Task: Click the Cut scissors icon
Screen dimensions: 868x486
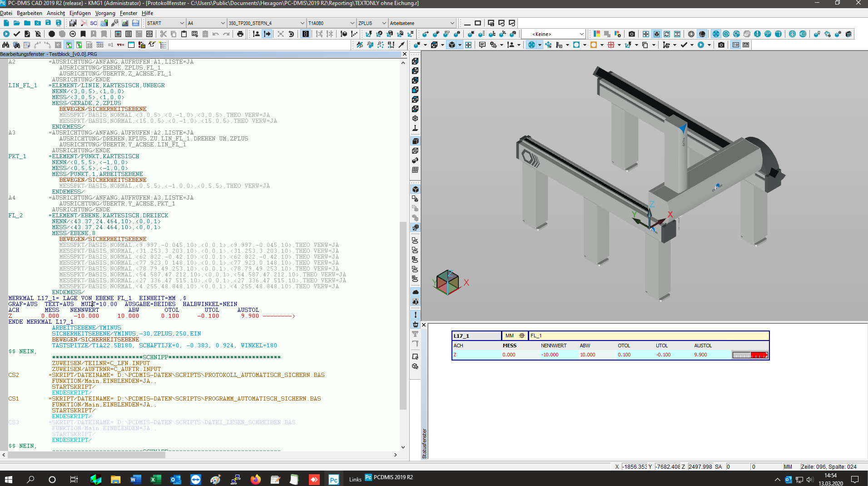Action: tap(163, 34)
